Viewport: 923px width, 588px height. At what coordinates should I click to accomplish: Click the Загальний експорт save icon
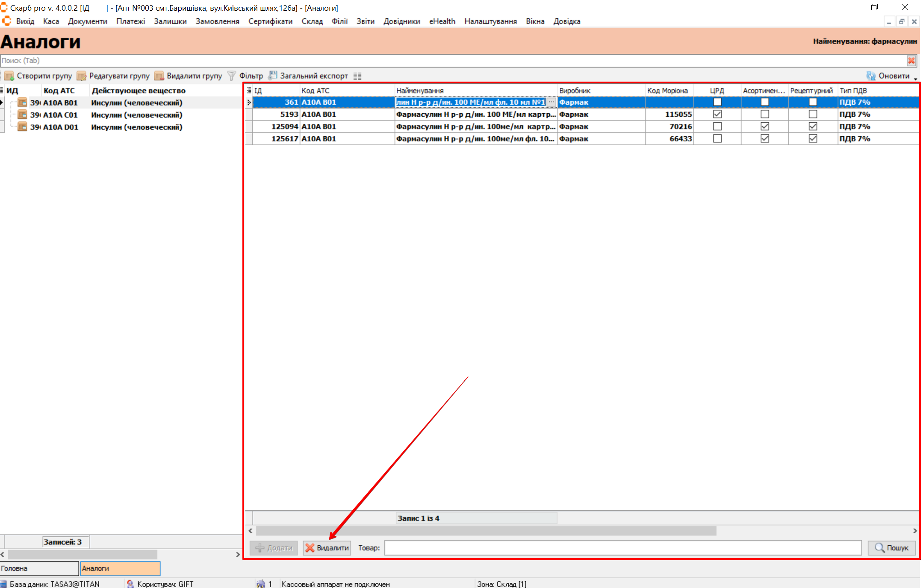(x=272, y=76)
